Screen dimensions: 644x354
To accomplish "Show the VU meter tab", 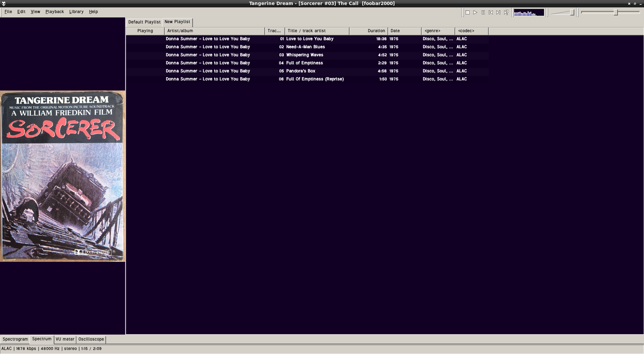I will (x=65, y=339).
